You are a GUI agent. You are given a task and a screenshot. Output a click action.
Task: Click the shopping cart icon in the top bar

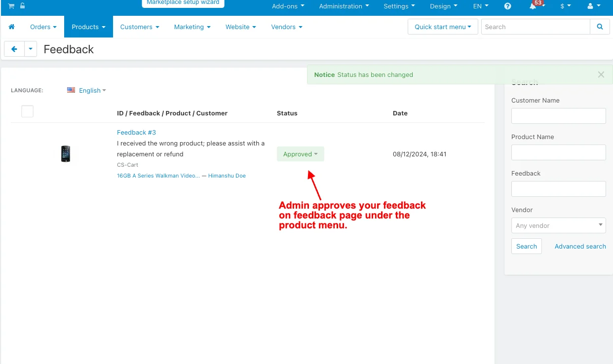[x=11, y=6]
